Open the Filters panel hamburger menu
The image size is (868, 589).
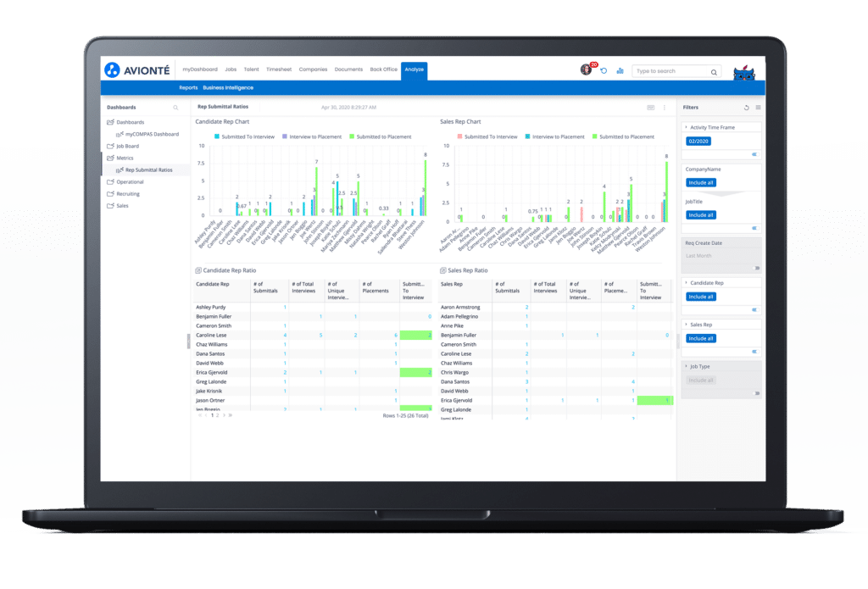point(758,108)
